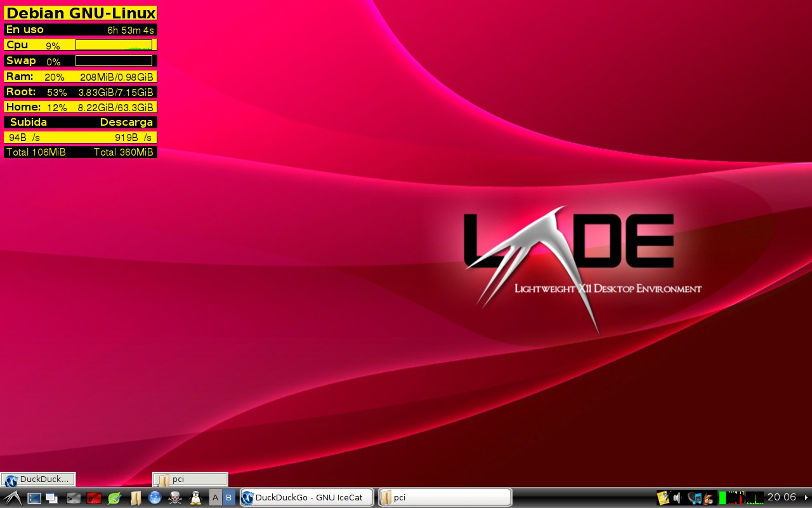Click the 20 06 panel clock
The width and height of the screenshot is (812, 508).
782,497
